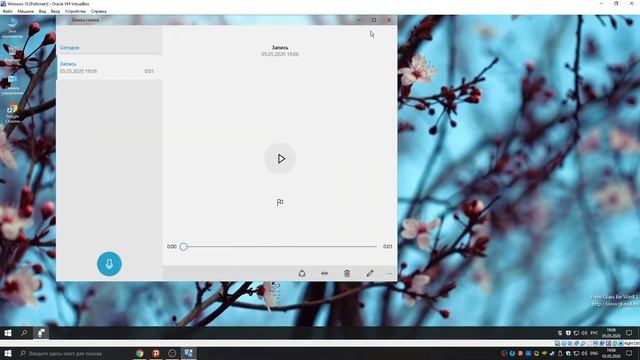Click the Сегодня group header in recordings list

(69, 48)
